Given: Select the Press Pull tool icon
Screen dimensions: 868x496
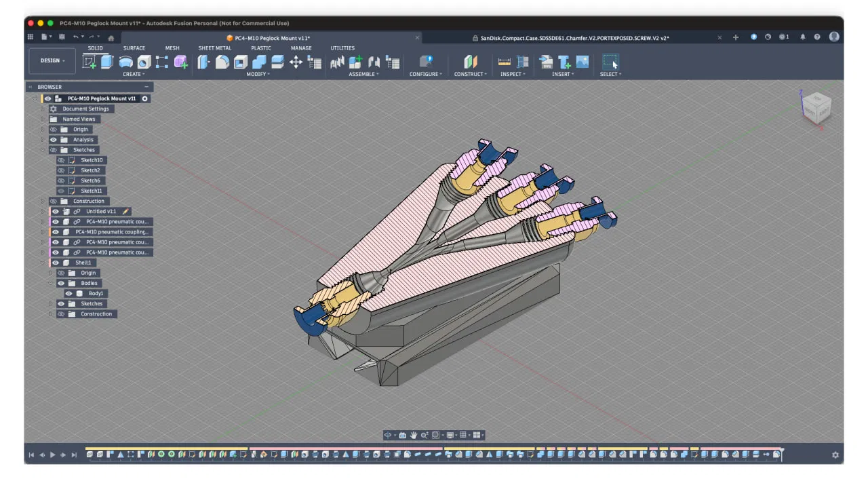Looking at the screenshot, I should click(x=204, y=62).
